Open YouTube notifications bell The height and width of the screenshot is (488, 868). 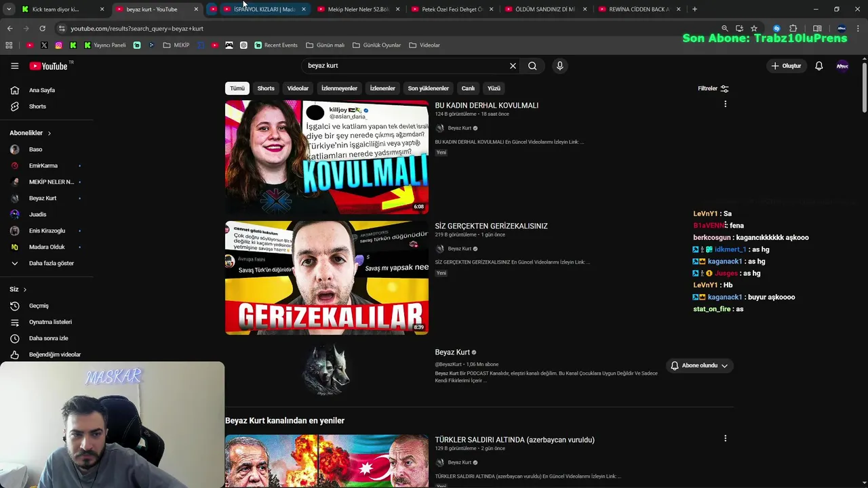coord(818,66)
